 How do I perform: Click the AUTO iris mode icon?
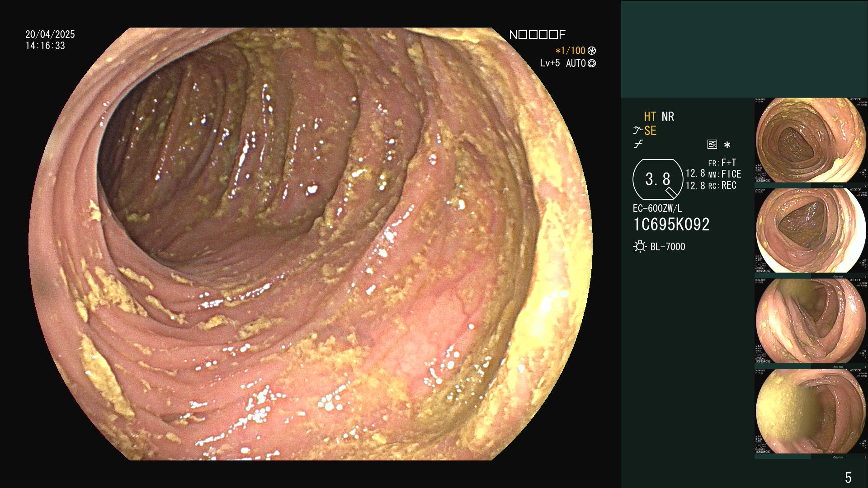click(x=592, y=64)
